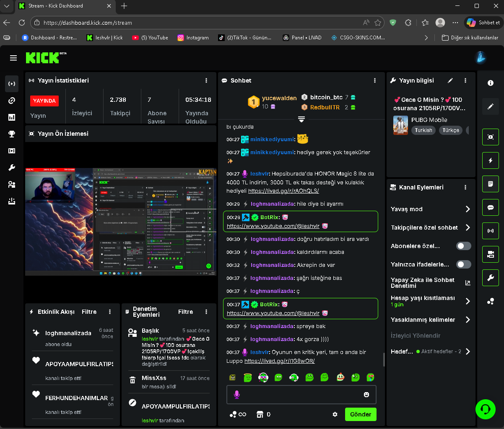Click the stream preview thumbnail

pyautogui.click(x=121, y=222)
